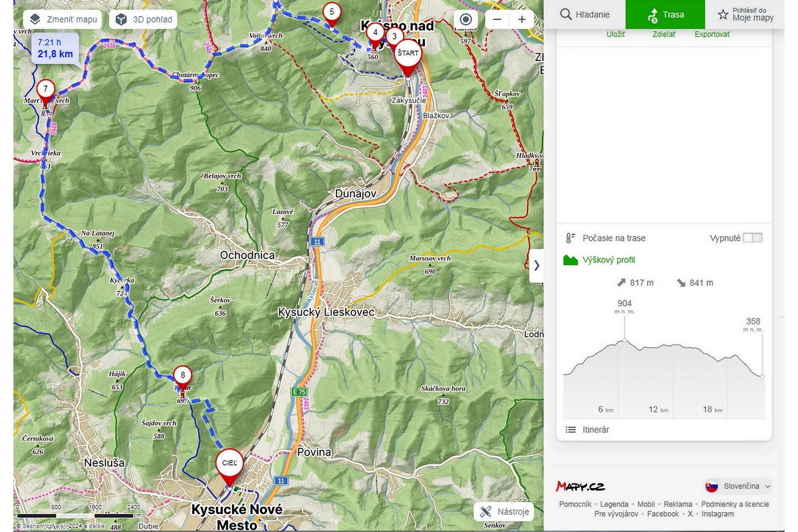This screenshot has height=532, width=798.
Task: Zoom out with the minus button
Action: pyautogui.click(x=496, y=19)
